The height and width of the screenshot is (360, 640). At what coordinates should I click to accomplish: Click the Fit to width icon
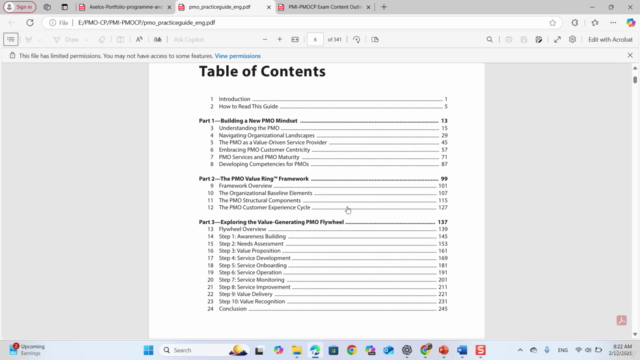click(295, 40)
